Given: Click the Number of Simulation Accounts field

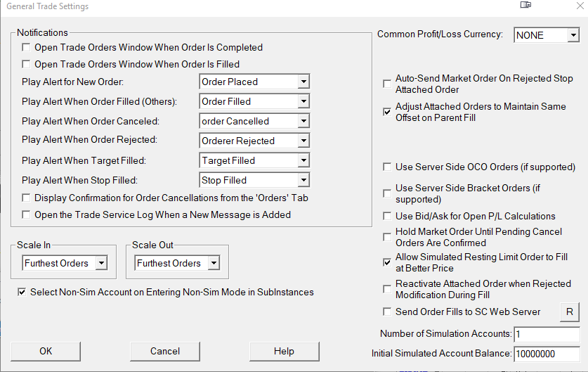Looking at the screenshot, I should [547, 333].
